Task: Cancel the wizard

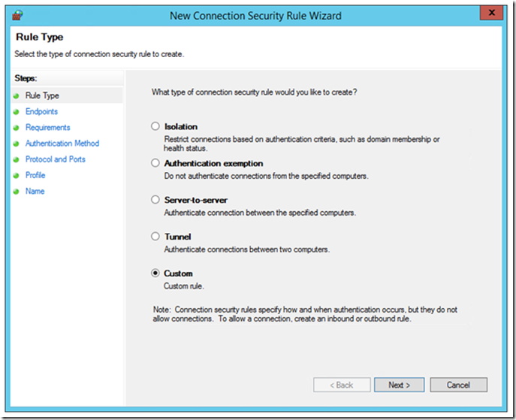Action: [457, 385]
